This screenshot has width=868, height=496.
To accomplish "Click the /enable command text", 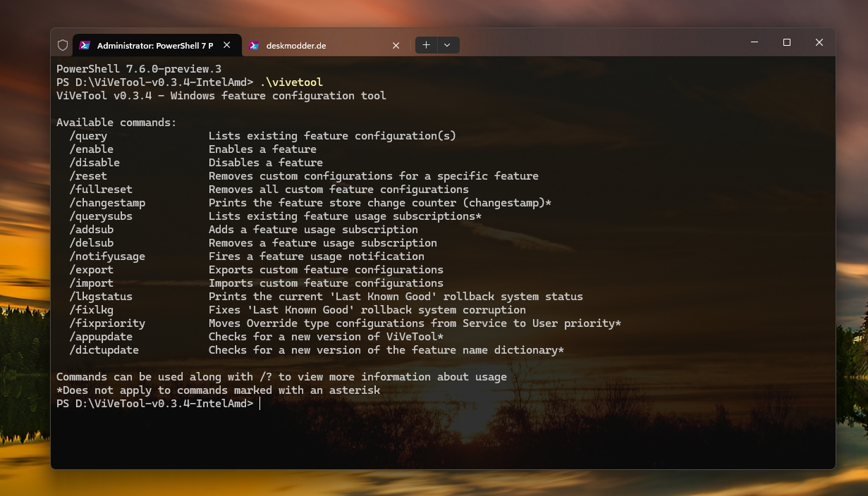I will tap(91, 149).
